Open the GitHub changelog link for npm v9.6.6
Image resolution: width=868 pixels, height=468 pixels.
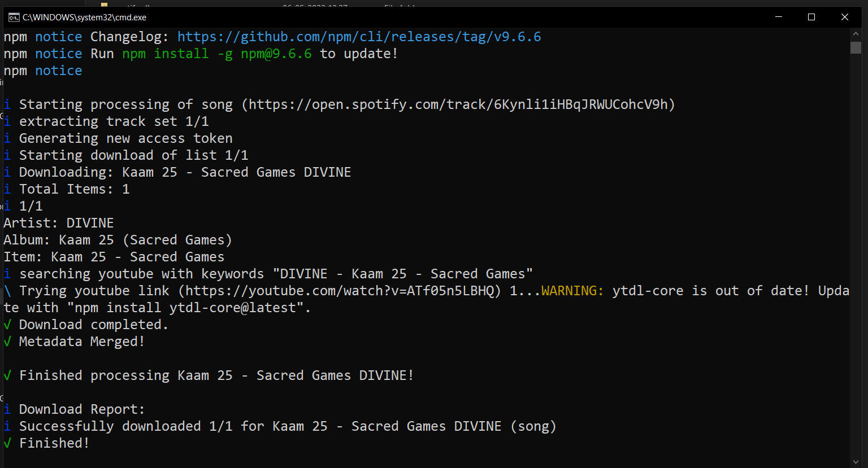(x=359, y=36)
